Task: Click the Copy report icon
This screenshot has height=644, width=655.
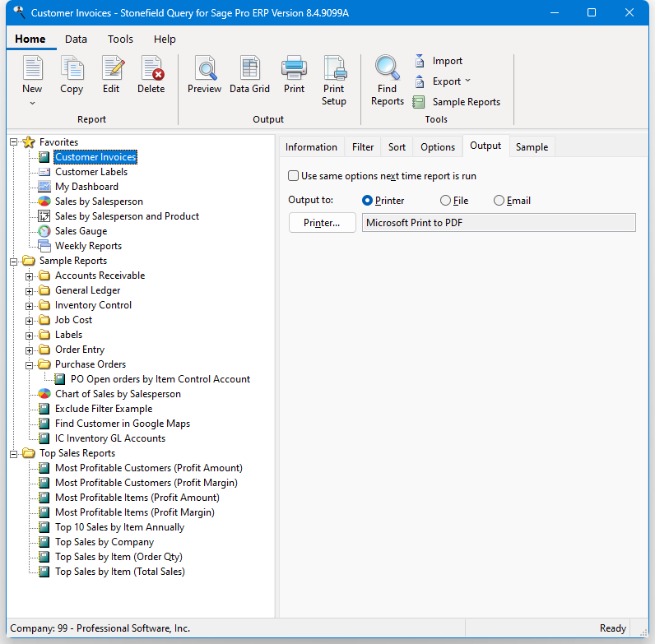Action: click(x=72, y=68)
